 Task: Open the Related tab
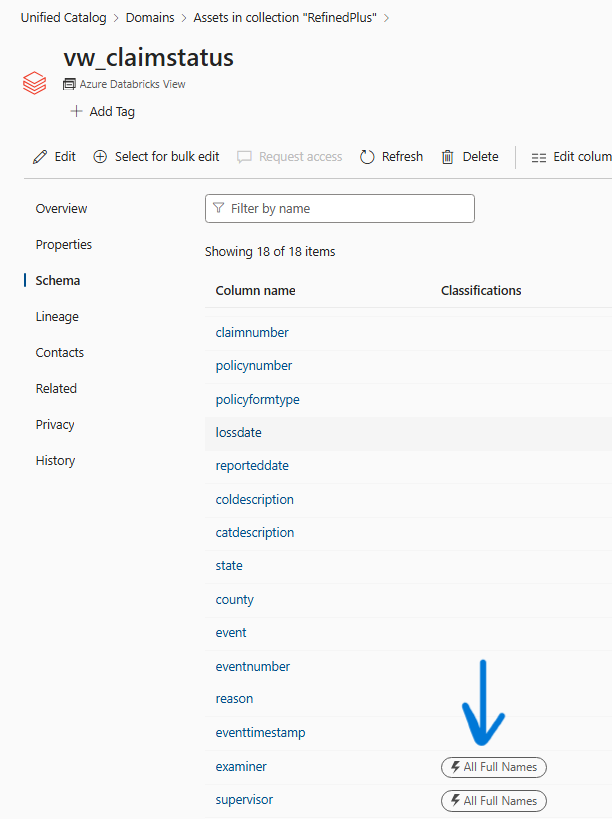[56, 389]
